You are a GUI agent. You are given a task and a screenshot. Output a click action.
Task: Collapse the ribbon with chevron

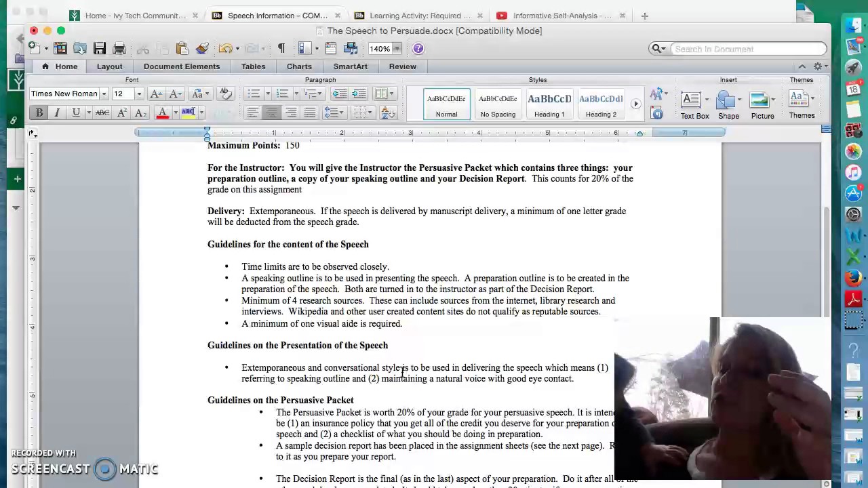coord(802,66)
